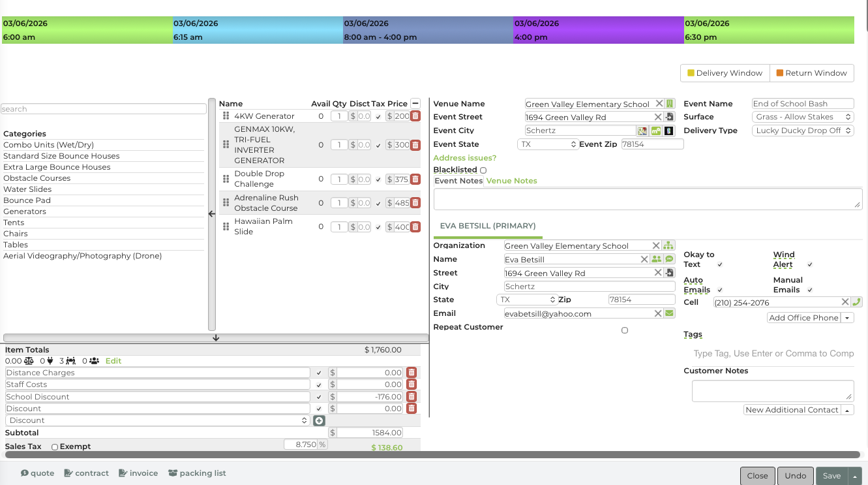This screenshot has width=868, height=485.
Task: Delete the 4KW Generator line item
Action: (x=415, y=116)
